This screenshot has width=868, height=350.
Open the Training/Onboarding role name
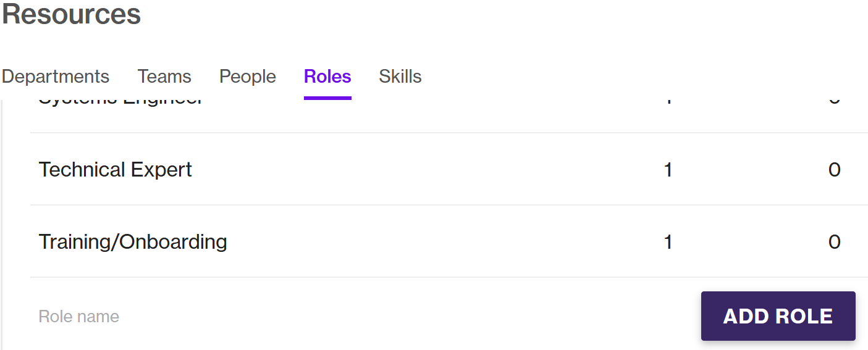point(133,241)
